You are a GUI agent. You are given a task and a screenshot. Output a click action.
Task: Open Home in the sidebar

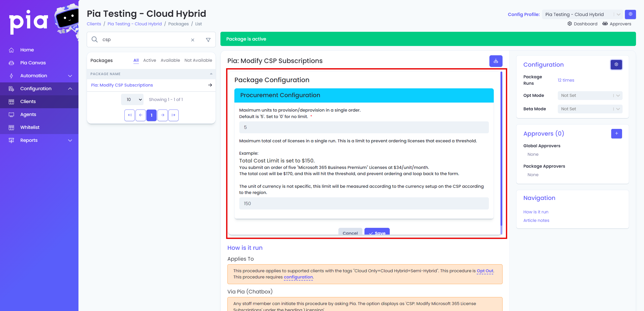coord(27,50)
